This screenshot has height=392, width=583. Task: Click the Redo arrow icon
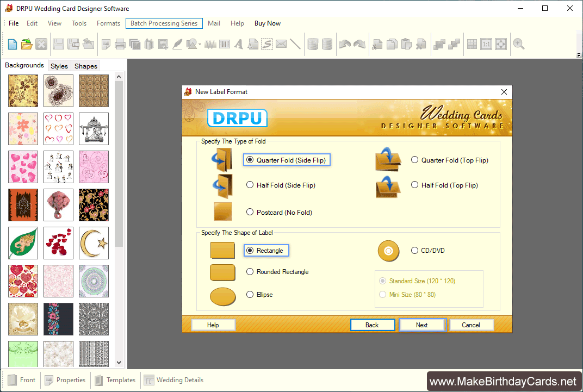pyautogui.click(x=359, y=44)
